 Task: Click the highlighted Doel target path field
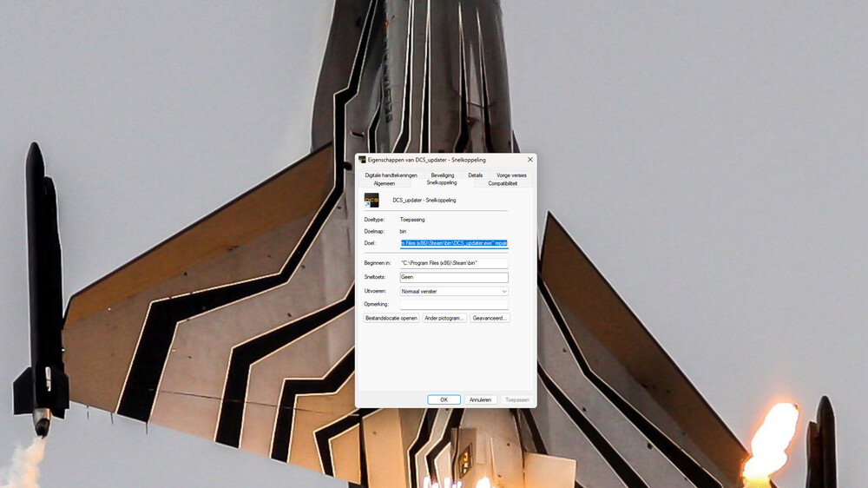coord(454,243)
